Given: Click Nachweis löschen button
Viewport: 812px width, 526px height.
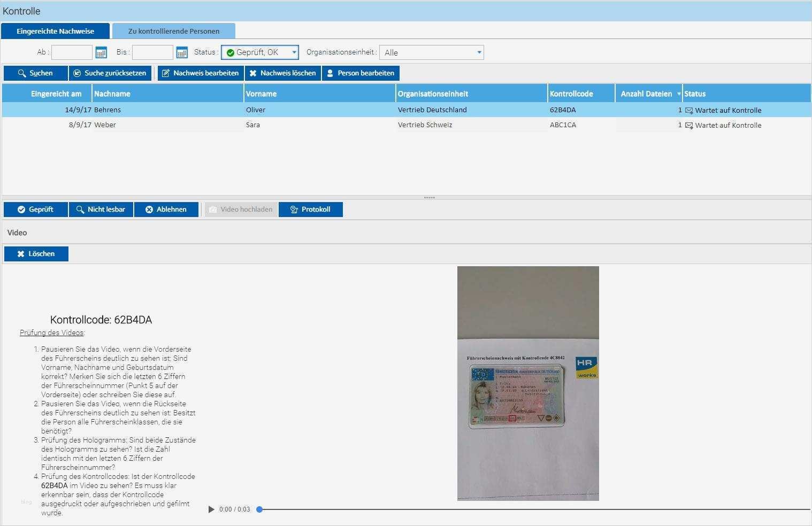Looking at the screenshot, I should coord(283,73).
